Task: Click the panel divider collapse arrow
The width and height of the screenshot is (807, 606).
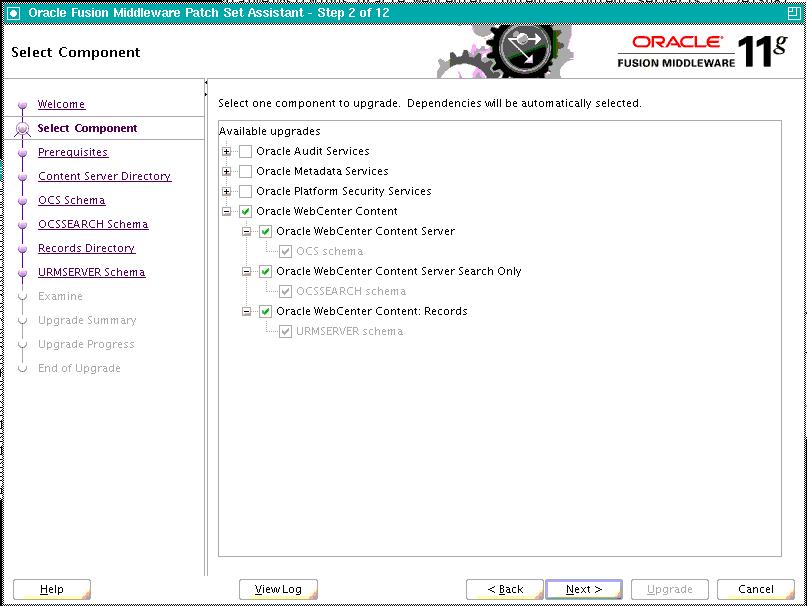Action: tap(206, 82)
